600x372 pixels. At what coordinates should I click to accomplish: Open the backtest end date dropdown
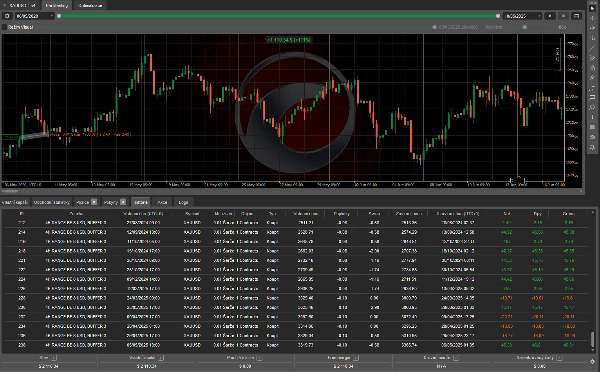[x=522, y=16]
